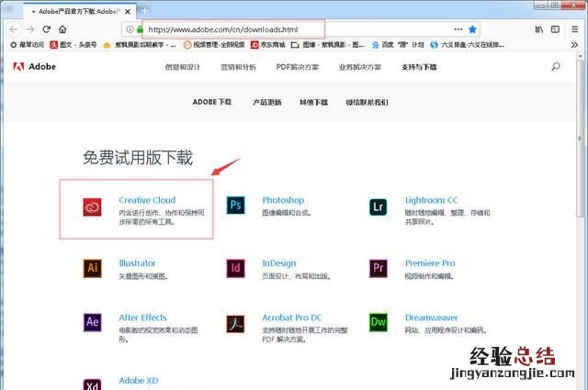Open the 创意和设计 navigation menu

pos(183,67)
